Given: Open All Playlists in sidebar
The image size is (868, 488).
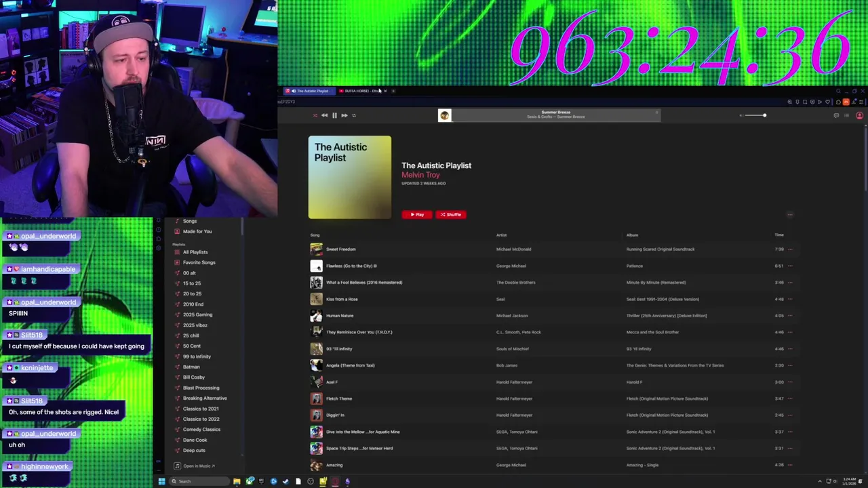Looking at the screenshot, I should click(195, 252).
